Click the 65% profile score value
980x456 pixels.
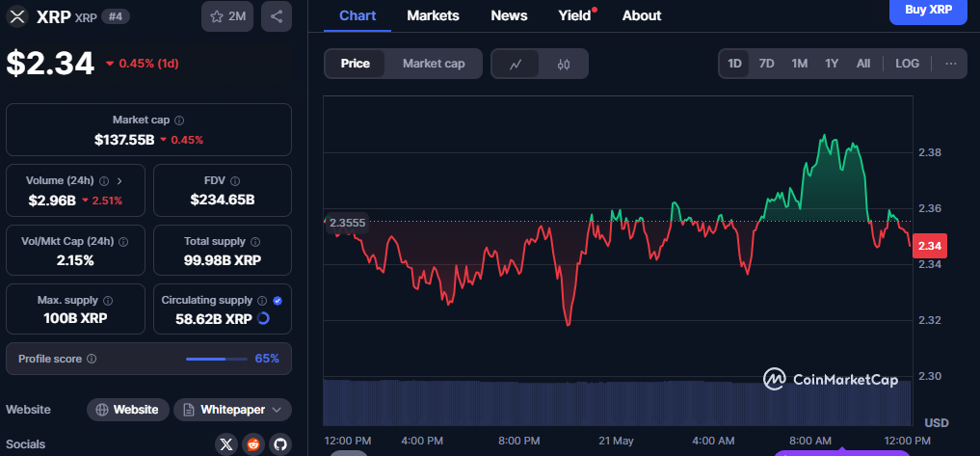267,359
